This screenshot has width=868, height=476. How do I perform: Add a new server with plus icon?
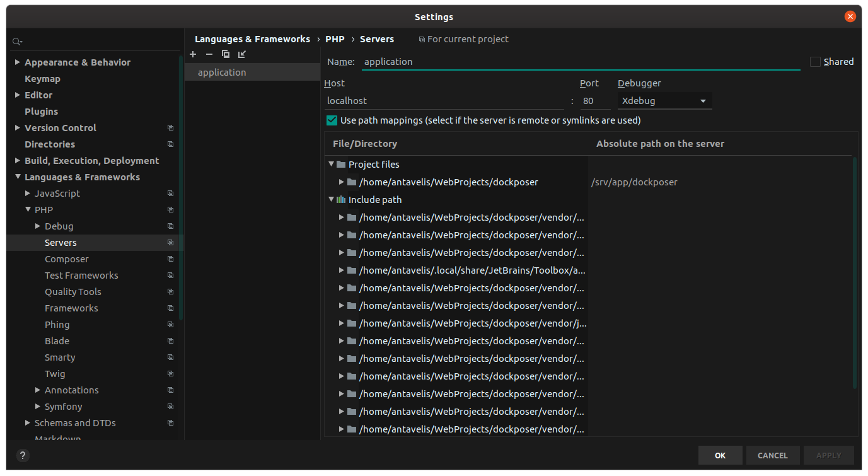193,54
